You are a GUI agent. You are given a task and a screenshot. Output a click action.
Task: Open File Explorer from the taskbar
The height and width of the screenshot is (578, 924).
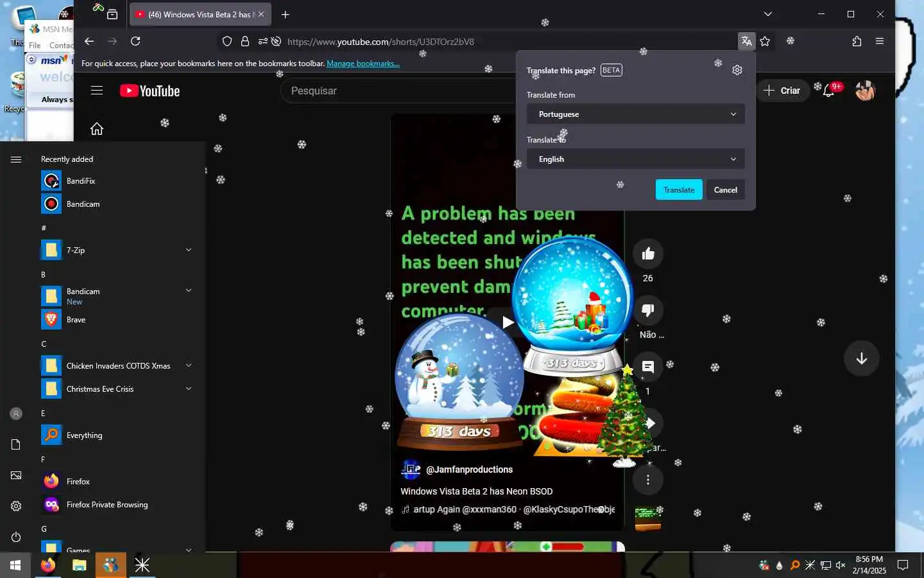pyautogui.click(x=79, y=565)
